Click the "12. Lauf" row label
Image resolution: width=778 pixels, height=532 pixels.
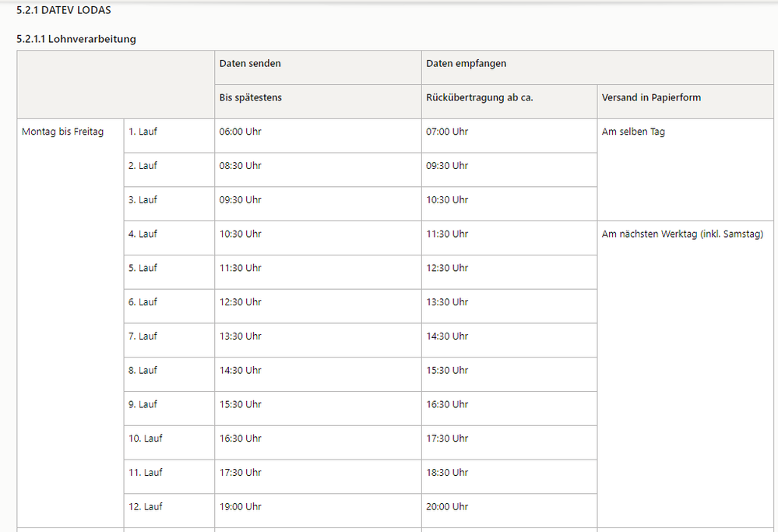click(x=146, y=506)
